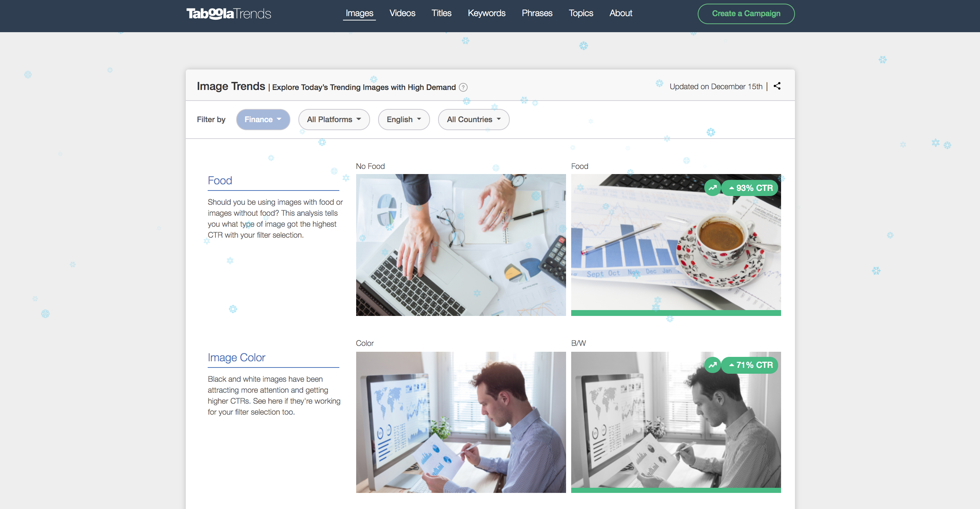The width and height of the screenshot is (980, 509).
Task: Click the help icon next to 'High Demand'
Action: click(x=463, y=87)
